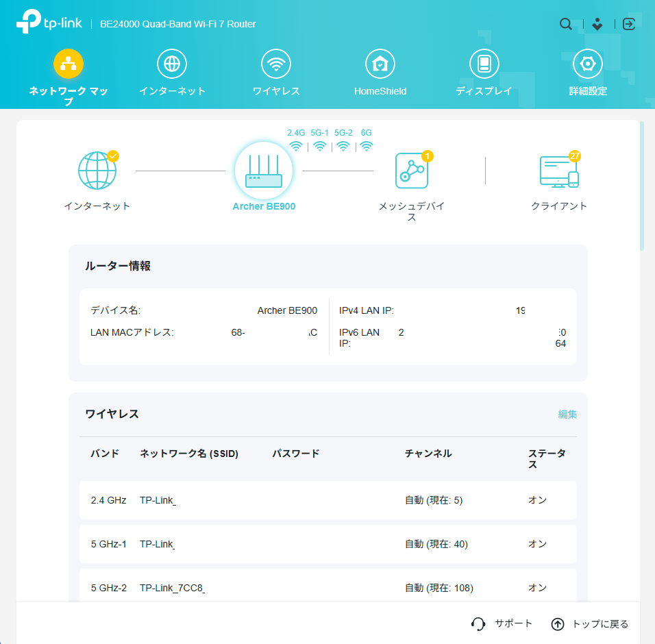Click the Archer BE900 device name value
655x644 pixels.
click(287, 311)
